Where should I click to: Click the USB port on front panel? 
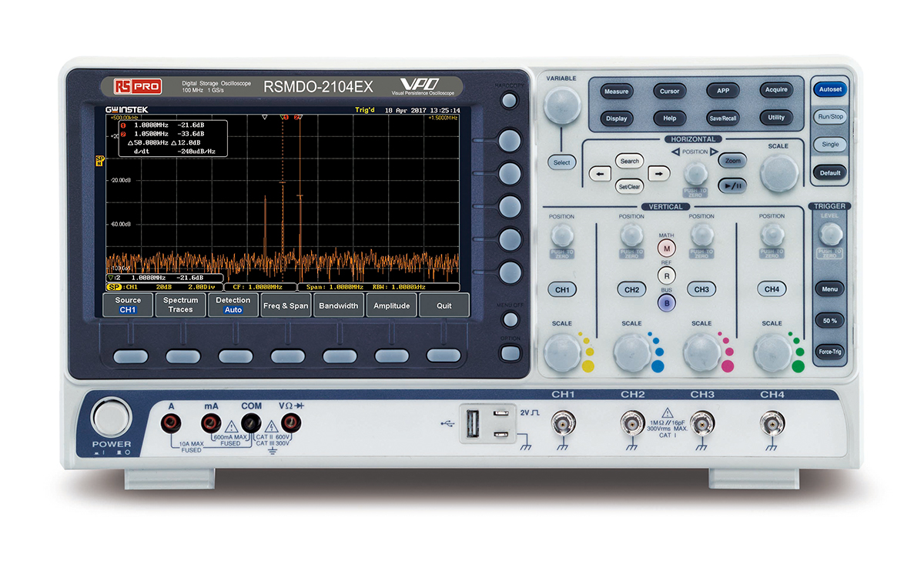tap(472, 422)
